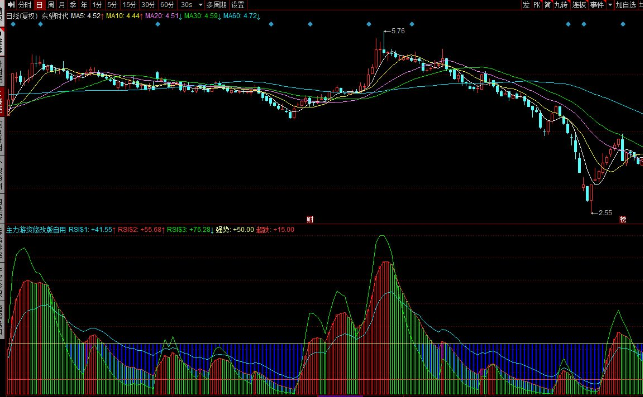This screenshot has height=397, width=643.
Task: Switch to the 1分 one-minute period
Action: 97,5
